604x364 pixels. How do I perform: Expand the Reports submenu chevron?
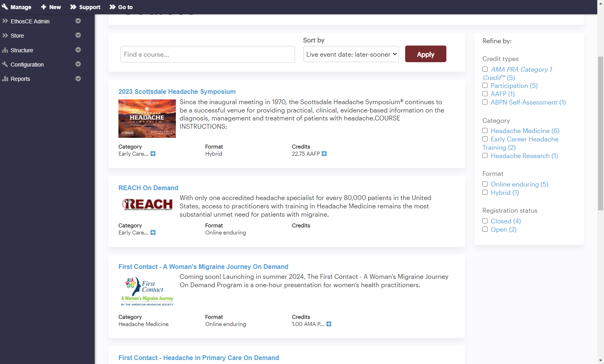pos(78,78)
